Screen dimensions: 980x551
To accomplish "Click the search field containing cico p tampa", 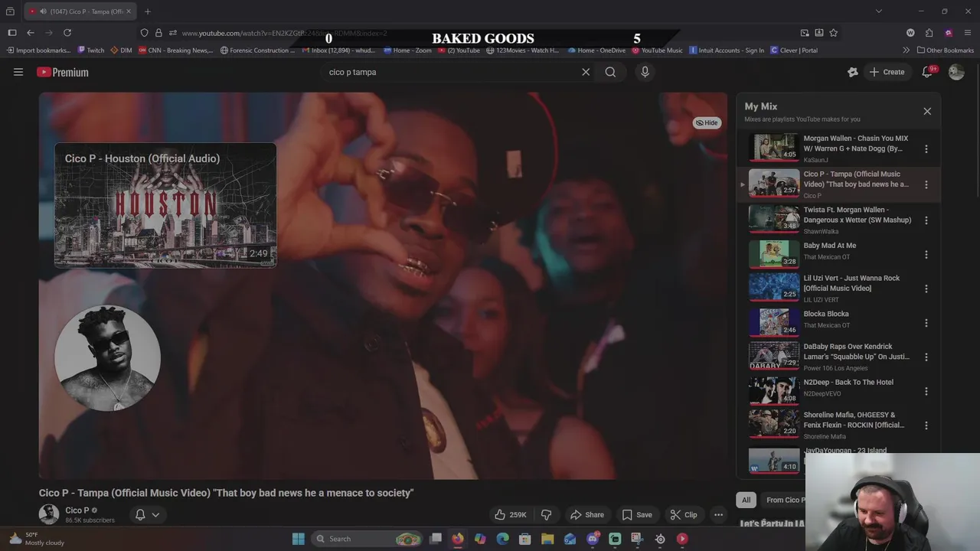I will [x=452, y=72].
